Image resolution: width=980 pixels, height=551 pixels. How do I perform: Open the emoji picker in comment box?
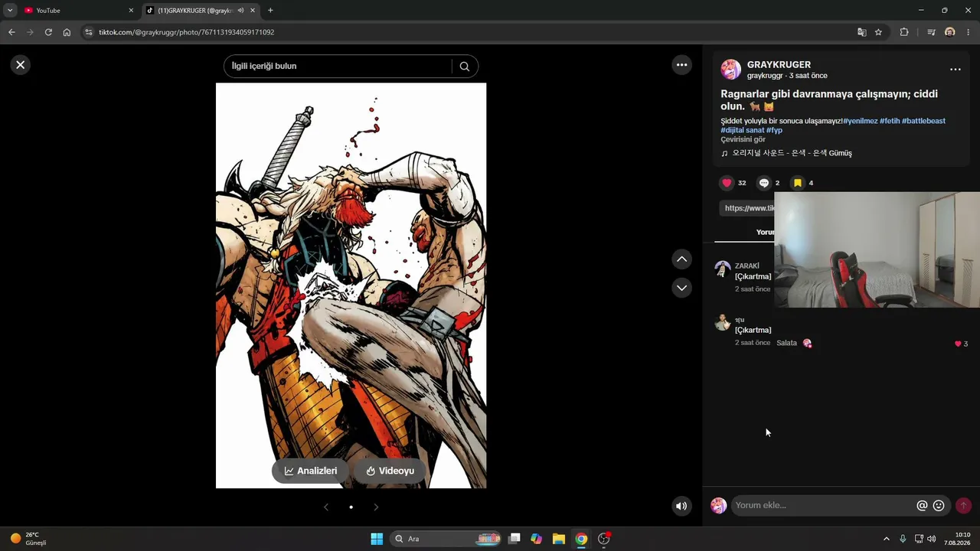coord(939,506)
